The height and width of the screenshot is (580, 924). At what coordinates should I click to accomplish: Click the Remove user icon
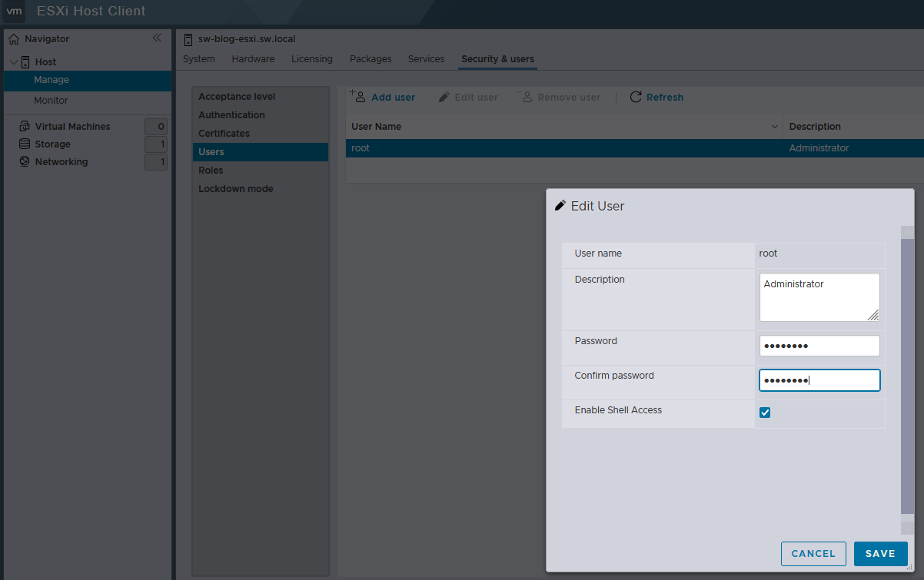coord(526,97)
